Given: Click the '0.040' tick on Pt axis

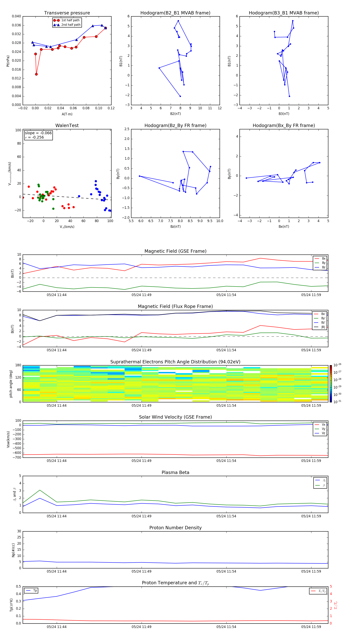Looking at the screenshot, I should [x=17, y=17].
